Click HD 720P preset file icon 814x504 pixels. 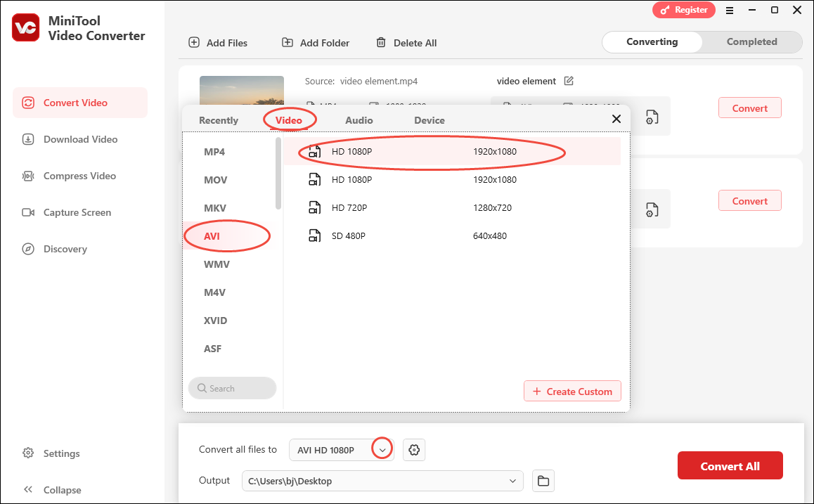(315, 207)
